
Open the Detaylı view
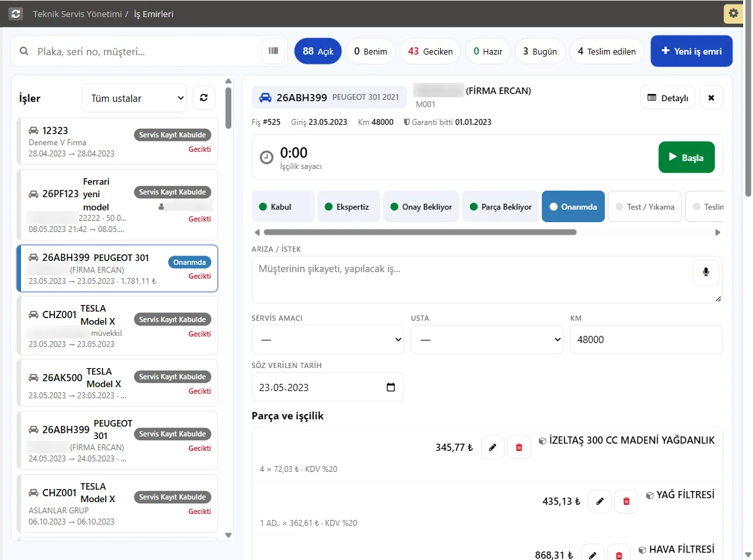pos(668,97)
